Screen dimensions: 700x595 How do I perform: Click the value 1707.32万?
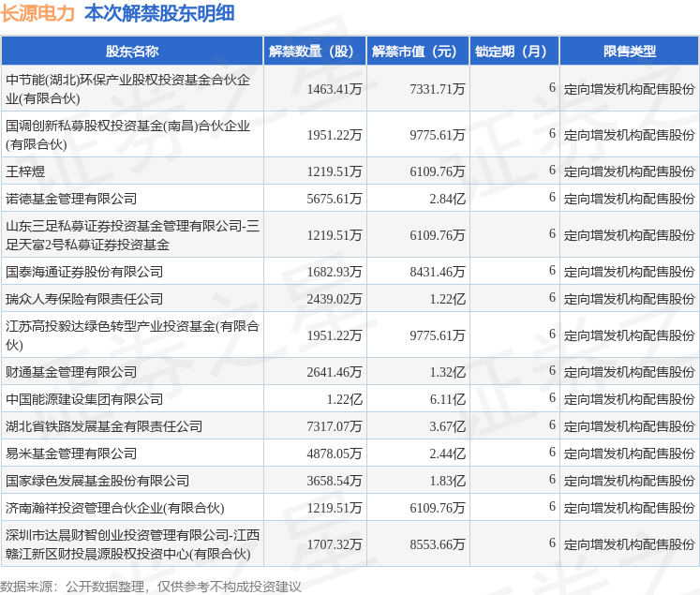(335, 544)
